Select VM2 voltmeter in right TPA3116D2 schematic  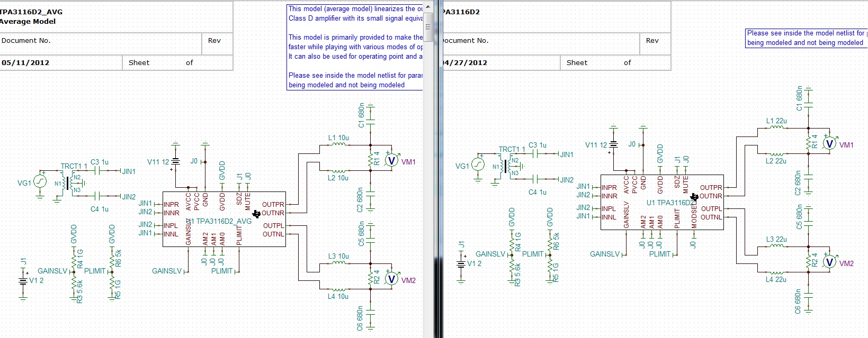coord(830,262)
